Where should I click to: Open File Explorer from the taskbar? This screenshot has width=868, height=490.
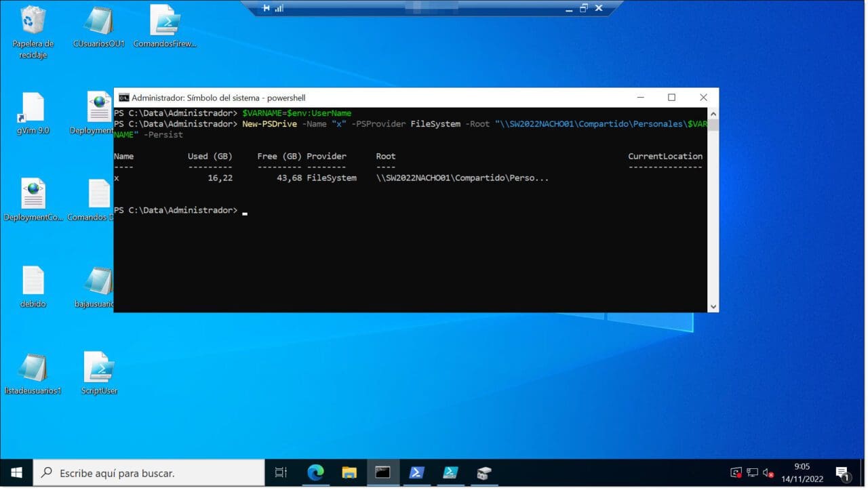pos(349,473)
